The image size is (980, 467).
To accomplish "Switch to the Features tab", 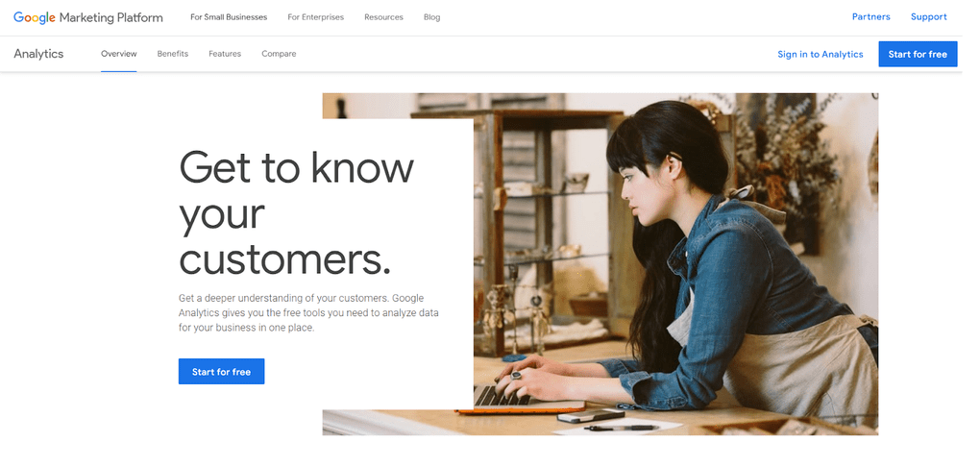I will coord(225,54).
